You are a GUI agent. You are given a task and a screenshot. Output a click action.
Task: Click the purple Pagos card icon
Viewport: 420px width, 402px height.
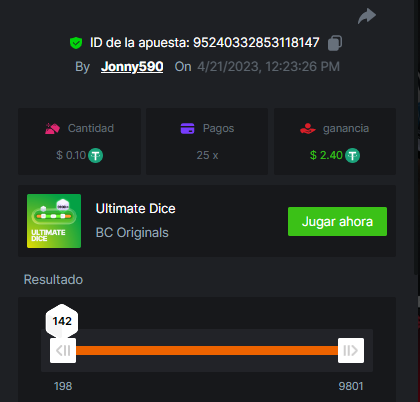(187, 128)
